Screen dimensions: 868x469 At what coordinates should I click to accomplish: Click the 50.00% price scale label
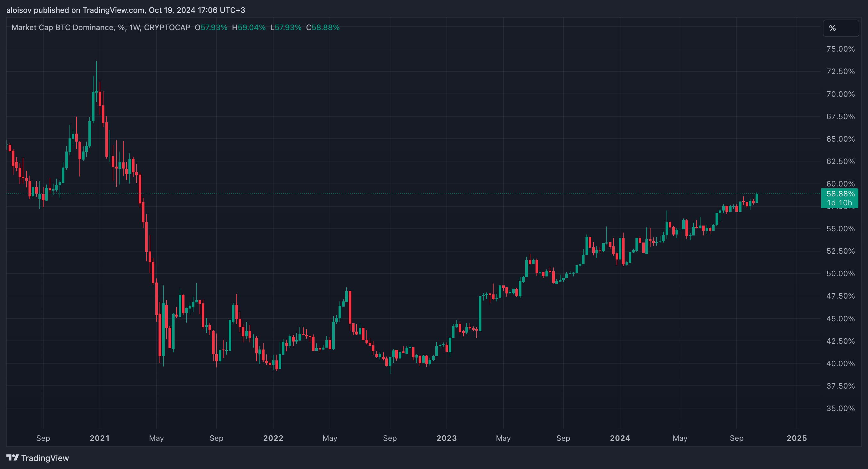pos(840,274)
